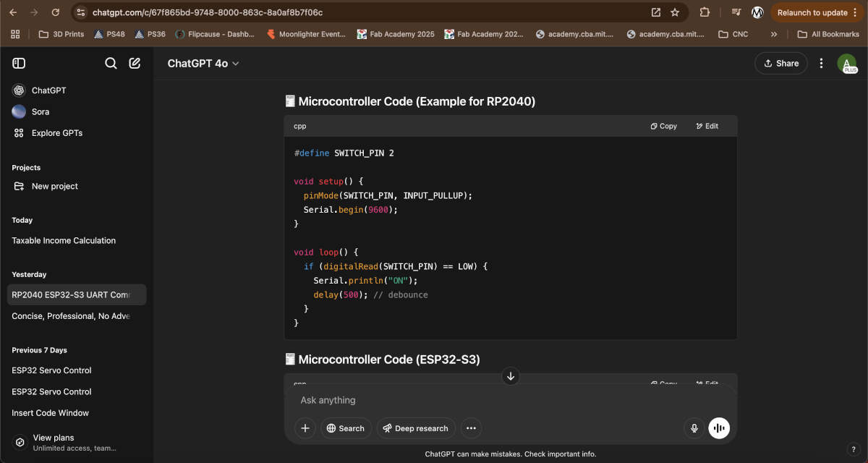Viewport: 868px width, 463px height.
Task: Open the 3D Prints bookmark folder
Action: click(61, 34)
